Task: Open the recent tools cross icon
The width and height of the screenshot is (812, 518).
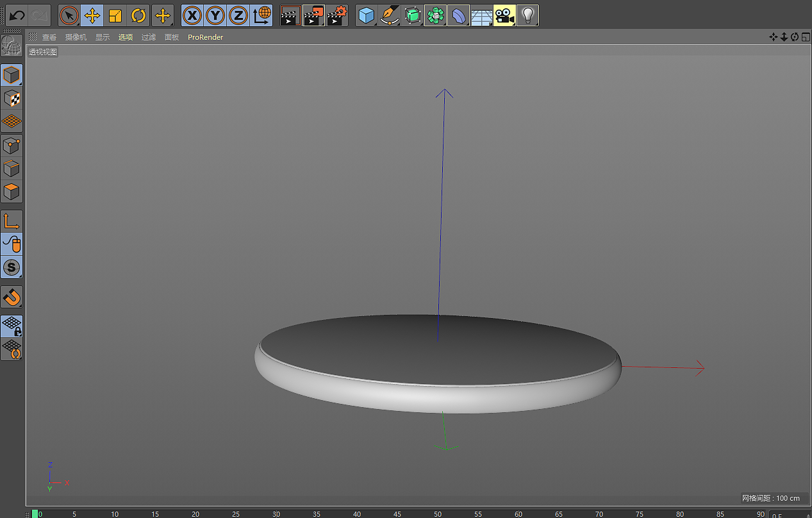Action: 163,15
